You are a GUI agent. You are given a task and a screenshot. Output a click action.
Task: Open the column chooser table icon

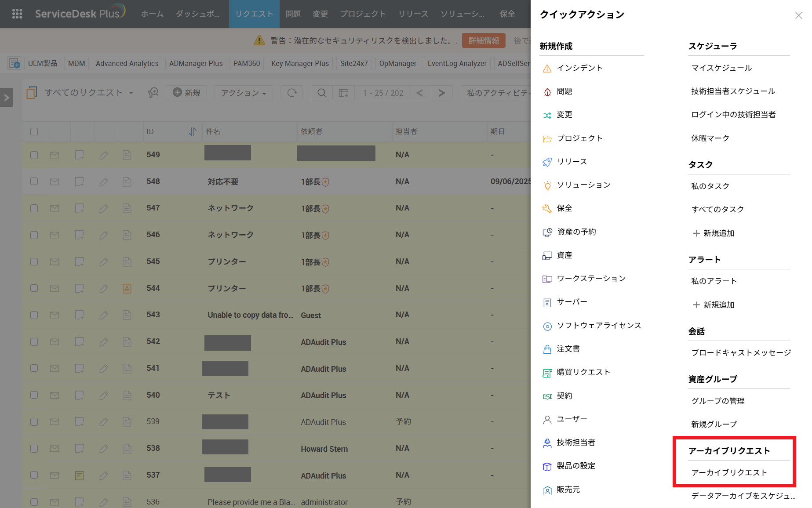click(343, 93)
